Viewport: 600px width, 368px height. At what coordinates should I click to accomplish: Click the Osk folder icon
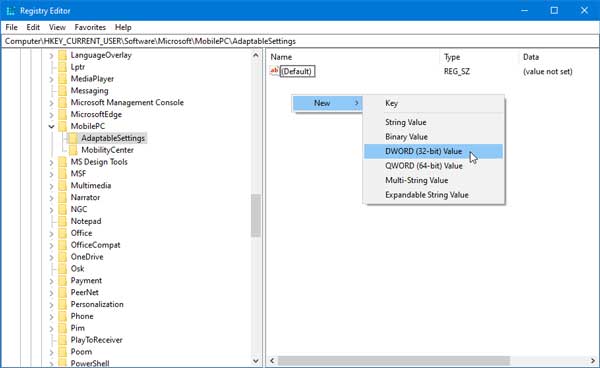(62, 269)
